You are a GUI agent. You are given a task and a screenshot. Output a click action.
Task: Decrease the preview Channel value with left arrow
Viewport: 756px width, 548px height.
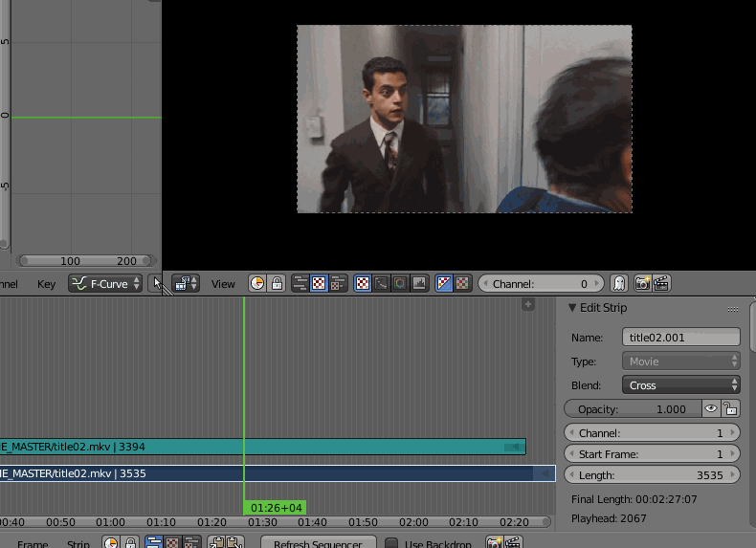[485, 283]
